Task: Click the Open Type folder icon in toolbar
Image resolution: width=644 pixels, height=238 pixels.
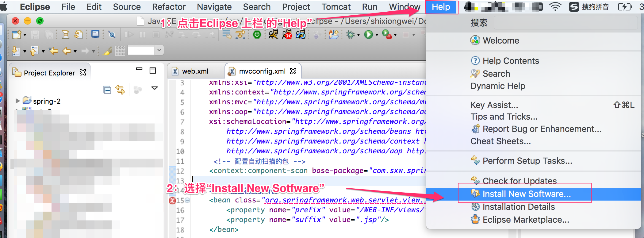Action: [333, 34]
